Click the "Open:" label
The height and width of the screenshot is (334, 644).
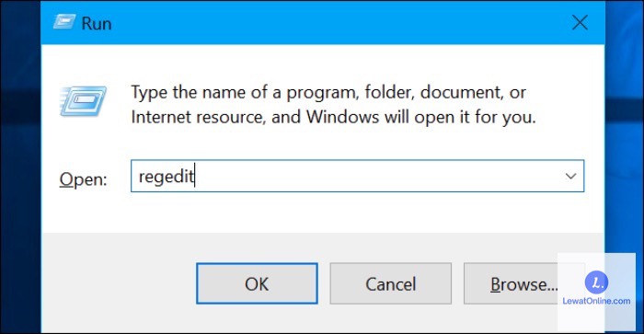83,179
